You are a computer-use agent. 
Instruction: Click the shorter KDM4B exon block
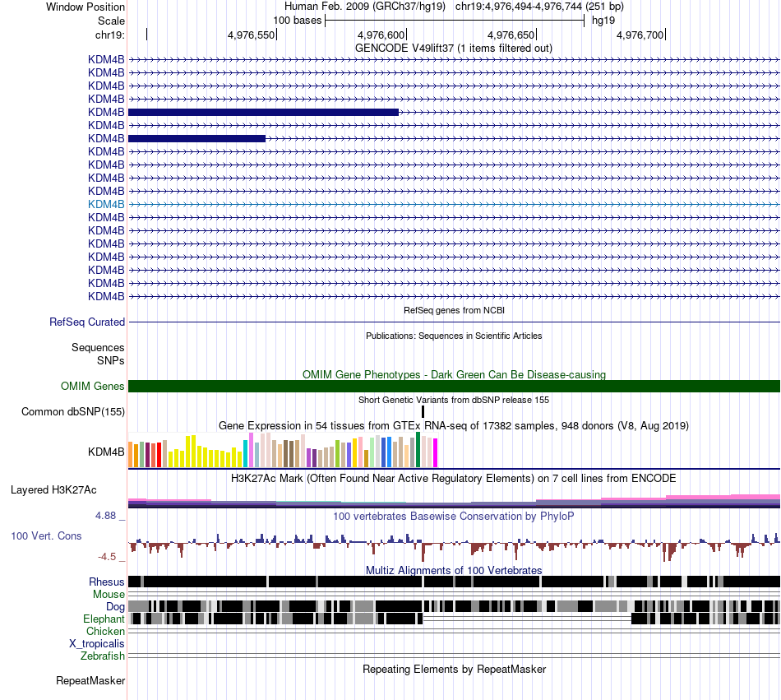click(196, 138)
